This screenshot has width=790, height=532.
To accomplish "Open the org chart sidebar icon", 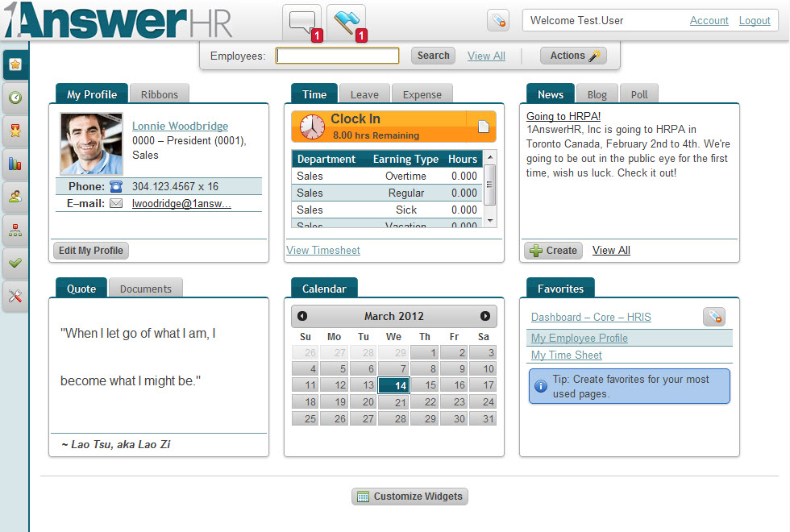I will coord(15,230).
